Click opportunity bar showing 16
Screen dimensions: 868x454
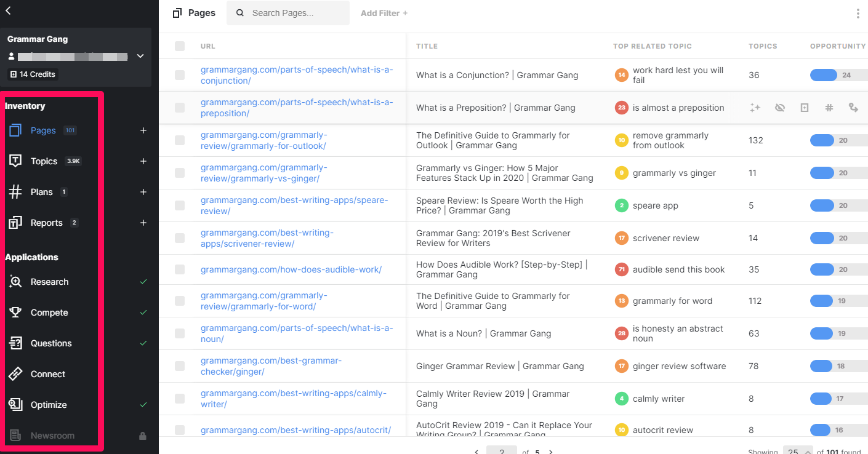(838, 430)
